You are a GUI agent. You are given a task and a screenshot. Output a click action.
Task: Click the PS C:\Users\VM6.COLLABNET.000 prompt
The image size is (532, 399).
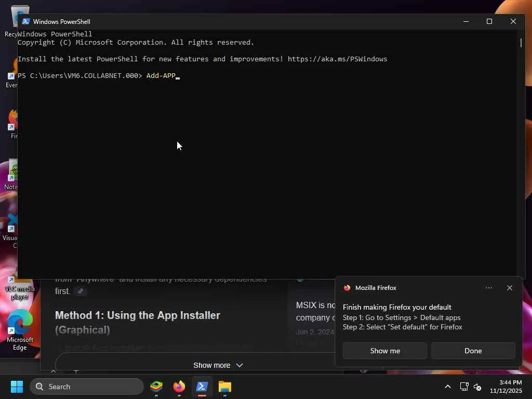click(79, 75)
